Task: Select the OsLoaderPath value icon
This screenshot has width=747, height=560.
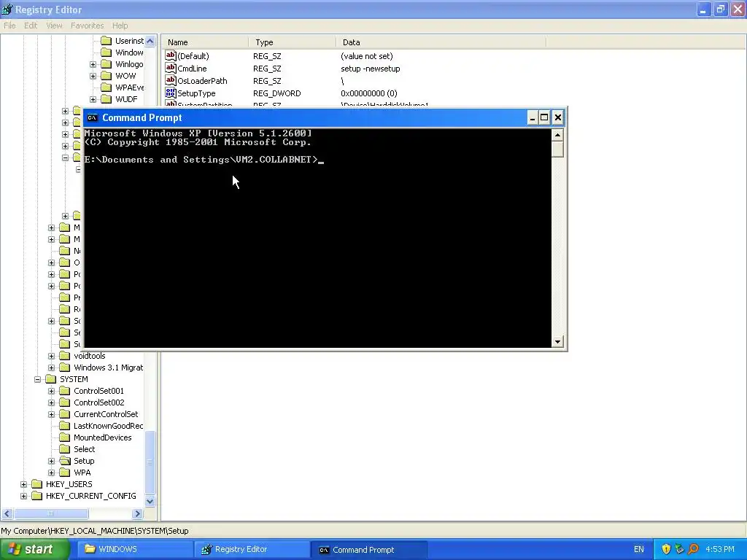Action: [171, 80]
